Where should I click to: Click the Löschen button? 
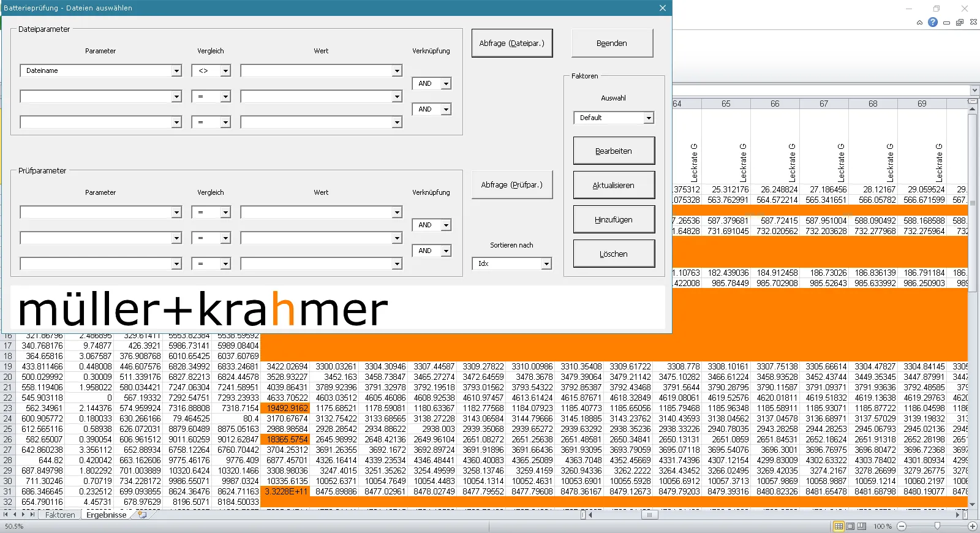(x=614, y=254)
